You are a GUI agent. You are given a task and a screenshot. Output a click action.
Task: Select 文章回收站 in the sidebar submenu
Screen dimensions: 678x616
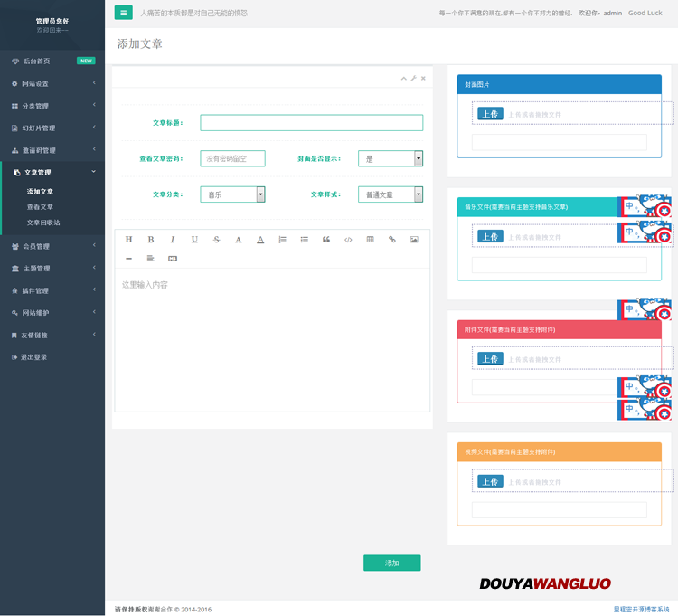tap(43, 223)
